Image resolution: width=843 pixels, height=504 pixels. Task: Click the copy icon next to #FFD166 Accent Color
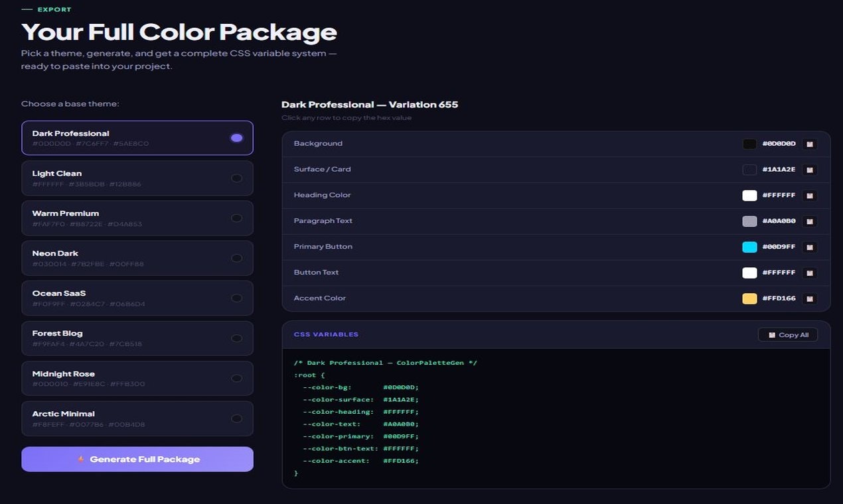pos(810,298)
